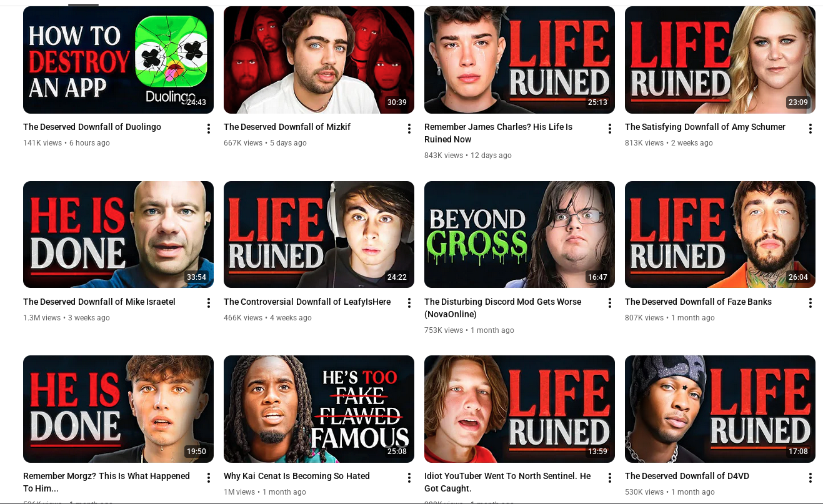Viewport: 823px width, 504px height.
Task: Play the D4VD 'Life Ruined' thumbnail
Action: (720, 409)
